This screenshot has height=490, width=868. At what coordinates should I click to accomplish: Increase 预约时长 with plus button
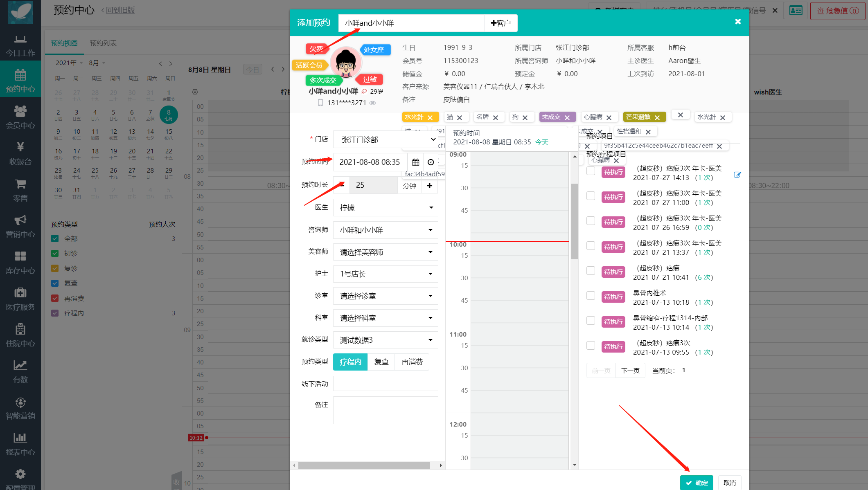click(x=430, y=185)
